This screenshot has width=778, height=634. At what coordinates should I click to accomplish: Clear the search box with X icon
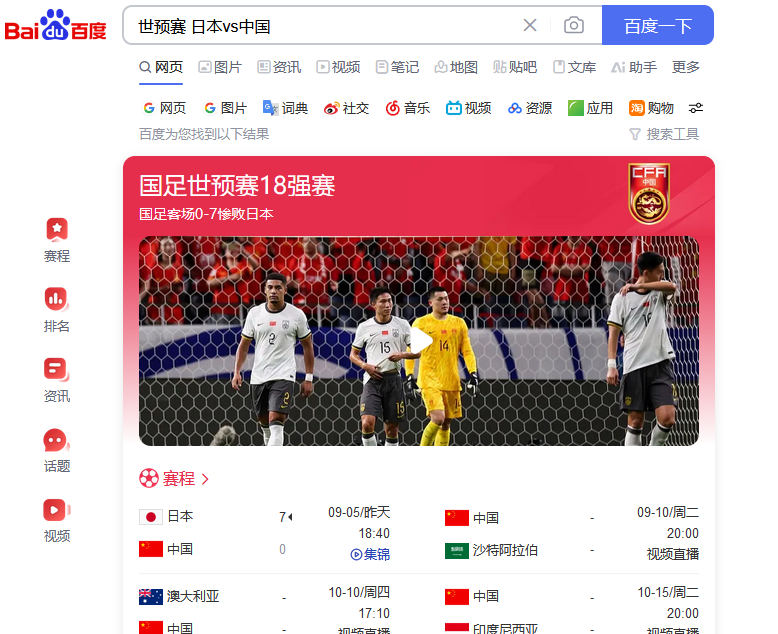(530, 25)
